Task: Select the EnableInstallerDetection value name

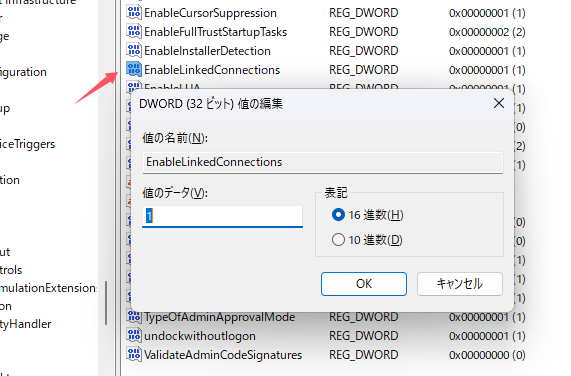Action: [x=207, y=51]
